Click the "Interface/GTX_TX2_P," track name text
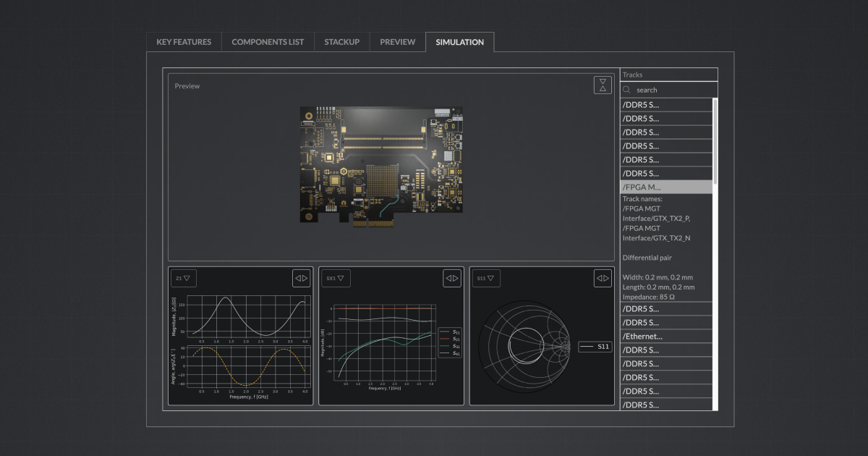The height and width of the screenshot is (456, 868). click(656, 218)
